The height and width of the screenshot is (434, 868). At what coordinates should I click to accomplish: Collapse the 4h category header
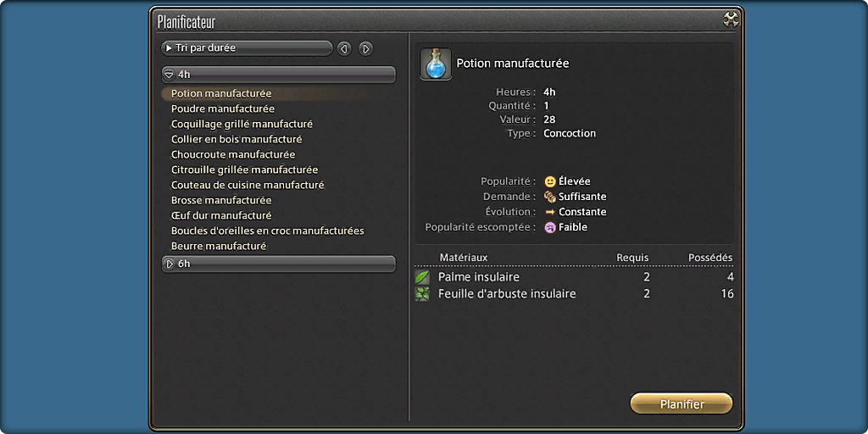[x=278, y=75]
